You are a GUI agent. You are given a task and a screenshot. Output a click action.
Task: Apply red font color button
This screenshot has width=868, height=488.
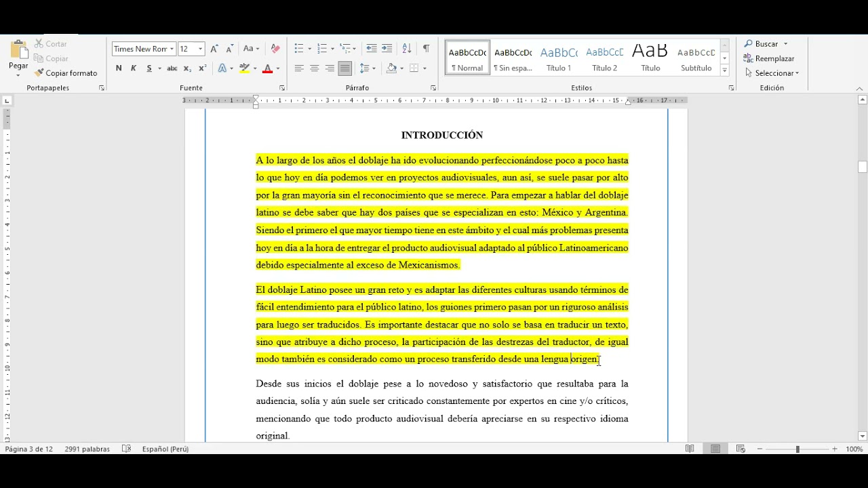pos(267,68)
